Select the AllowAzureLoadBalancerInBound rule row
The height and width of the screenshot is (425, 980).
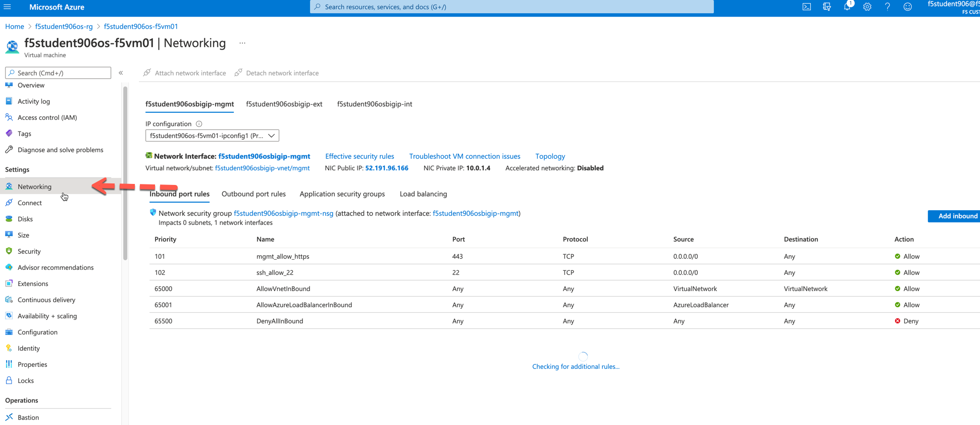pyautogui.click(x=564, y=305)
